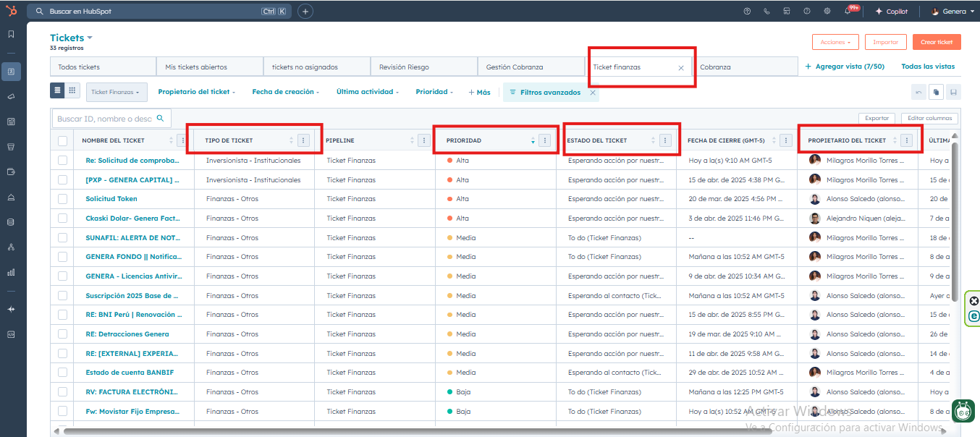The width and height of the screenshot is (980, 437).
Task: Switch to the Gestión Cobranza tab
Action: (x=515, y=67)
